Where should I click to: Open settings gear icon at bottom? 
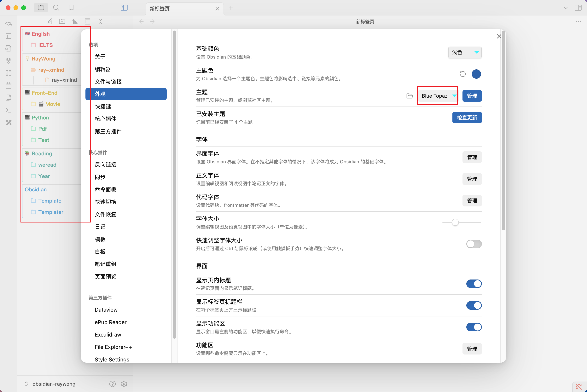[124, 384]
